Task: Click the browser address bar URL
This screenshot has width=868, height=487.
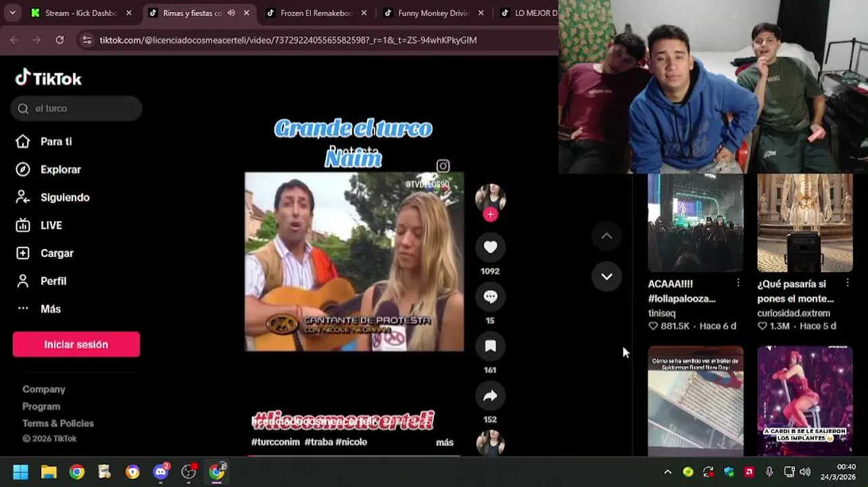Action: pyautogui.click(x=288, y=40)
